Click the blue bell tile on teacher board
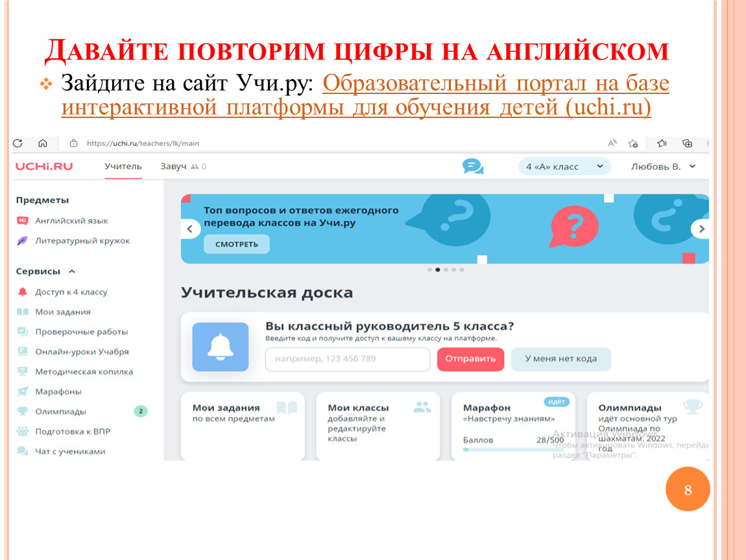Image resolution: width=746 pixels, height=560 pixels. (x=221, y=347)
